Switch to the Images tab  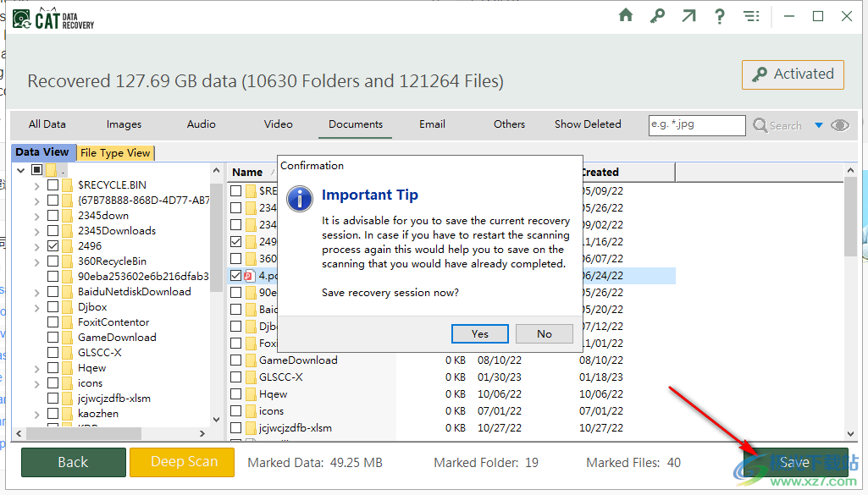pyautogui.click(x=124, y=124)
